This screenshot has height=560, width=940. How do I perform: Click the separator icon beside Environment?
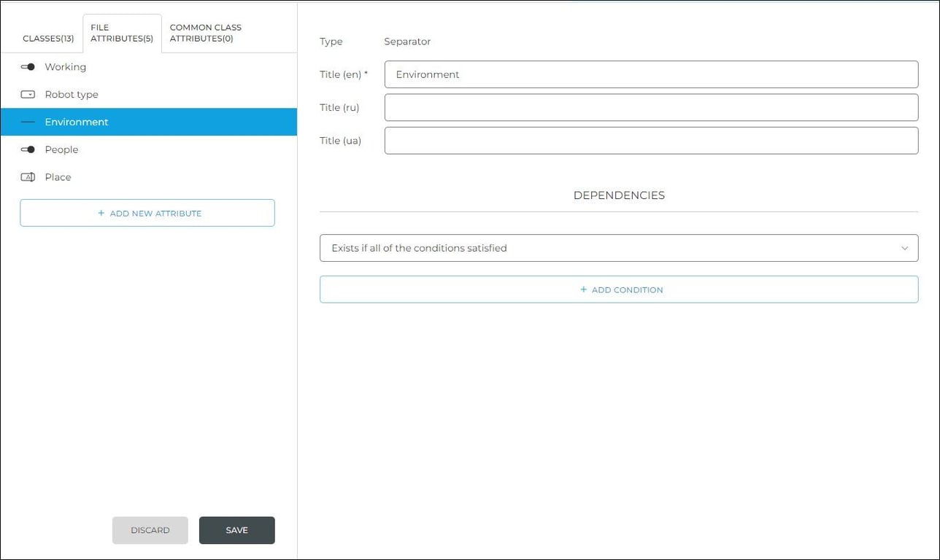[28, 122]
